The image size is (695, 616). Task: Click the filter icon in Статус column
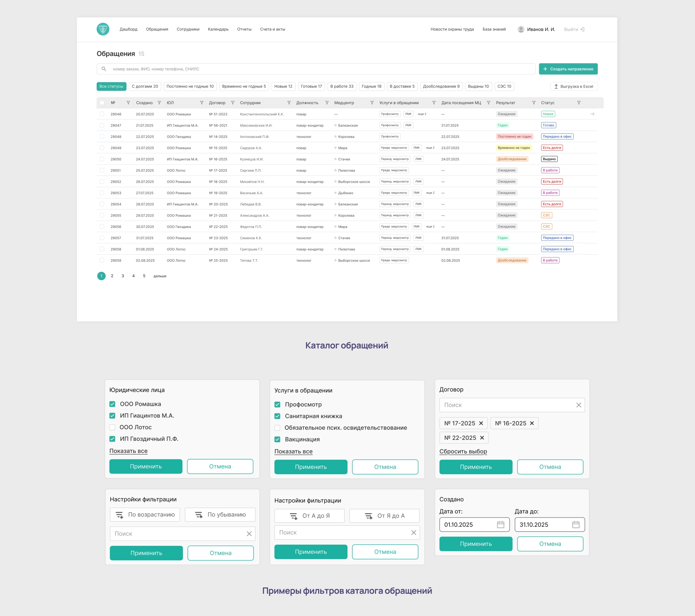[579, 103]
